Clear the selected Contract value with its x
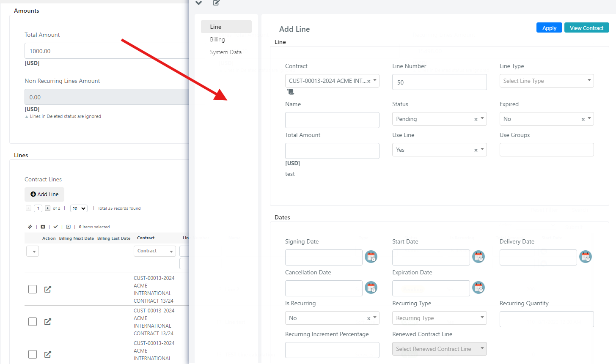This screenshot has width=616, height=364. tap(368, 81)
